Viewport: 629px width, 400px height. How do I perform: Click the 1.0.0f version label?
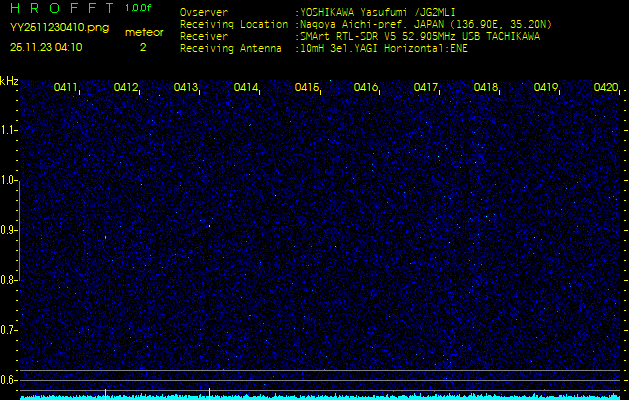[139, 8]
